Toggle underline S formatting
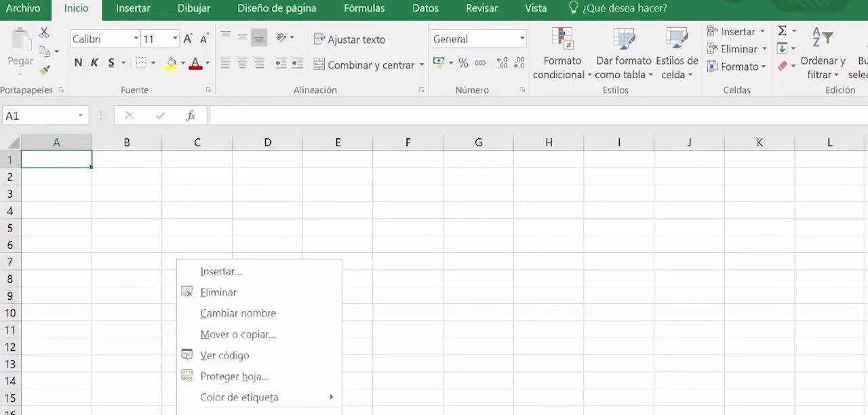Image resolution: width=868 pixels, height=415 pixels. pyautogui.click(x=111, y=63)
